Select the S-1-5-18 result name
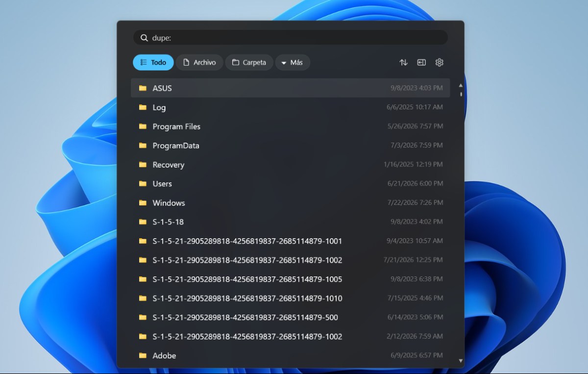Screen dimensions: 588x374 pyautogui.click(x=168, y=222)
